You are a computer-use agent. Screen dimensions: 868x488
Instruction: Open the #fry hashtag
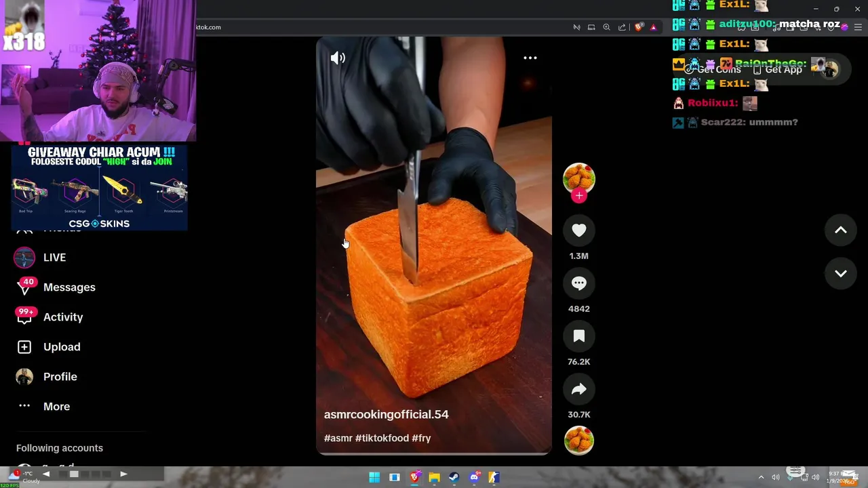[421, 439]
